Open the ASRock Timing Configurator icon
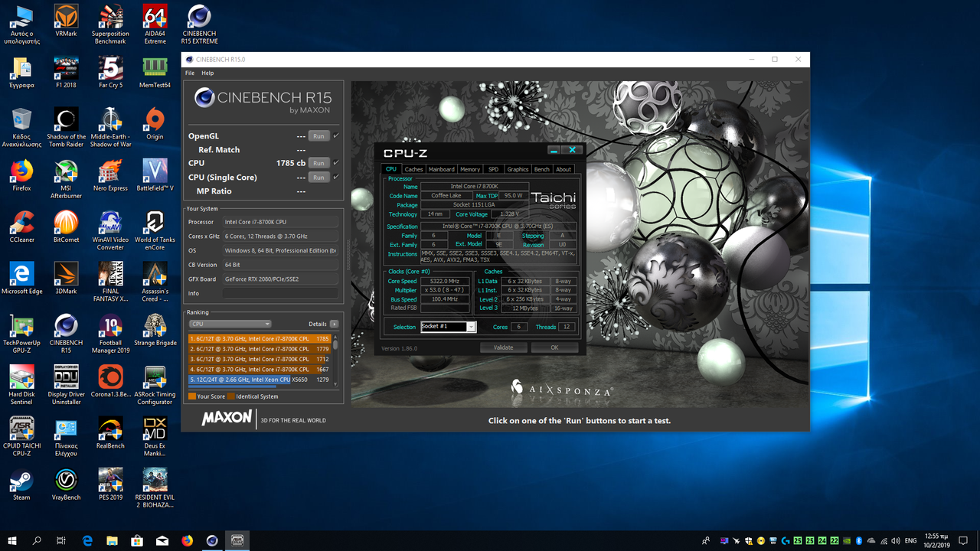980x551 pixels. coord(155,384)
